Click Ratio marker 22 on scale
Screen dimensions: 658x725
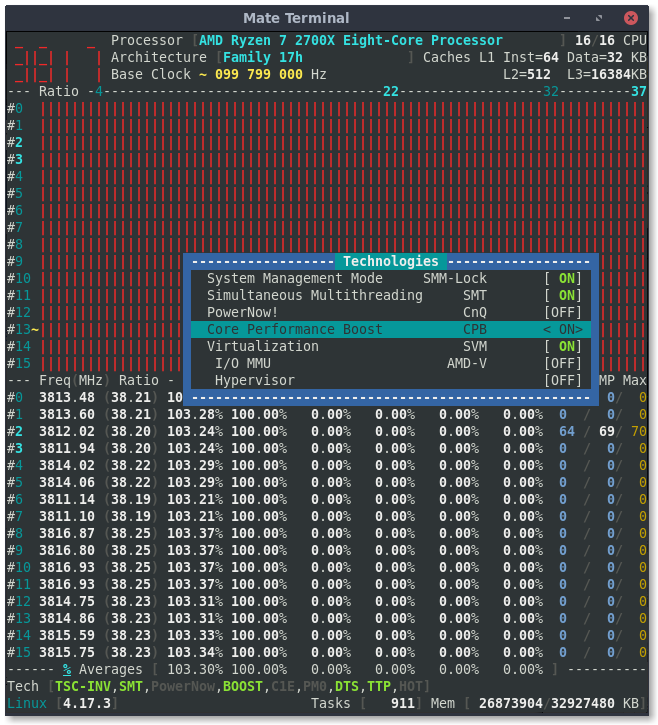[x=391, y=91]
